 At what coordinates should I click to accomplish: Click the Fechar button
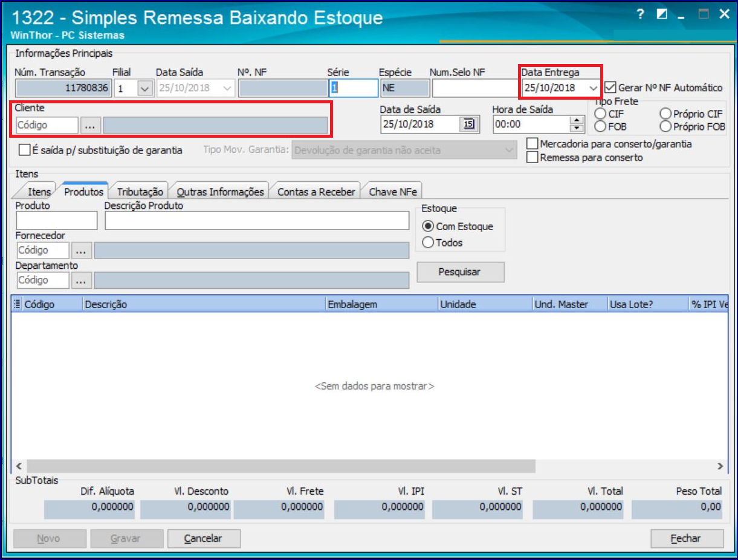[687, 538]
